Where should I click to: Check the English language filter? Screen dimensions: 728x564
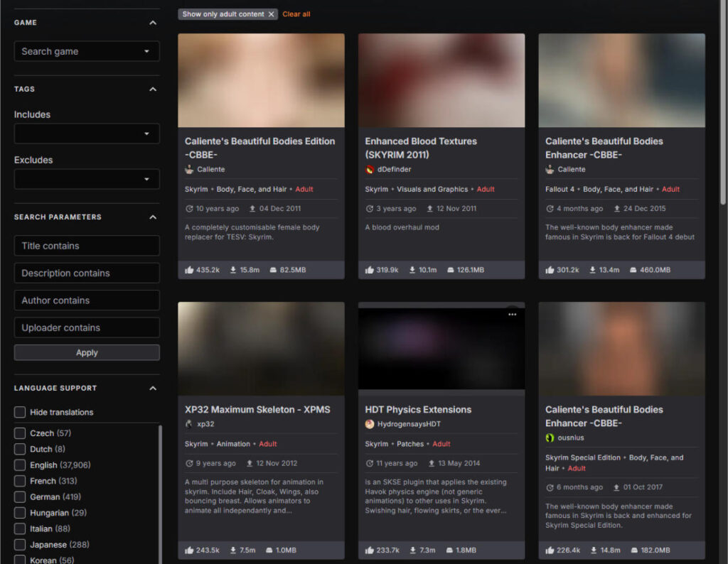(x=19, y=465)
